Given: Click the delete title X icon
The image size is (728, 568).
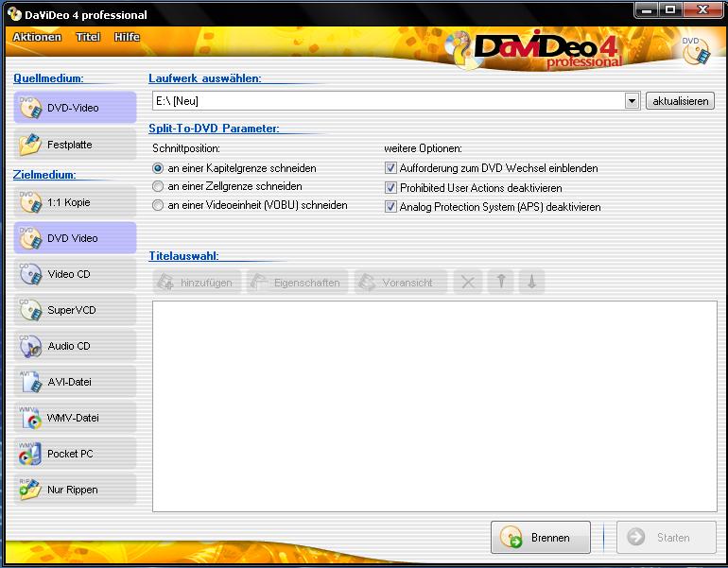Looking at the screenshot, I should pos(468,283).
